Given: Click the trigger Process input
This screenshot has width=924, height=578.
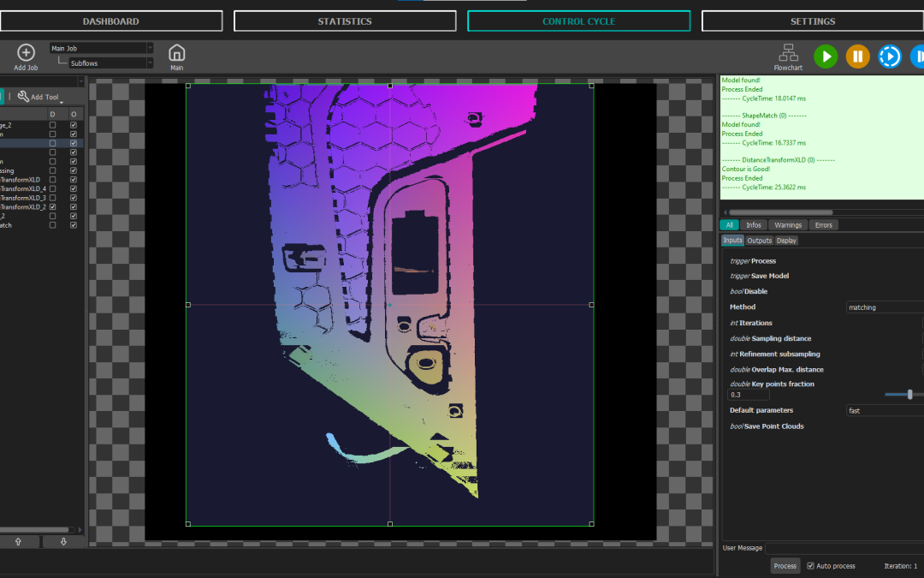Looking at the screenshot, I should pyautogui.click(x=753, y=260).
